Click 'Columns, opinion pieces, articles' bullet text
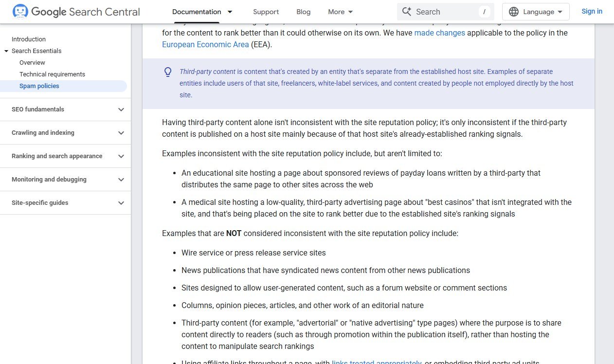This screenshot has width=614, height=364. 303,305
